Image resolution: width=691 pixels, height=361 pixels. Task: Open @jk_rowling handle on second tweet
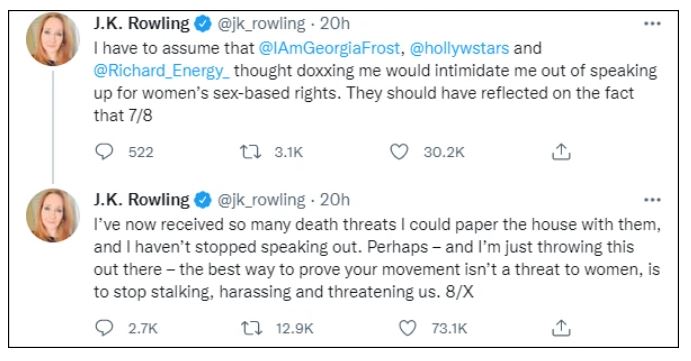(x=261, y=200)
